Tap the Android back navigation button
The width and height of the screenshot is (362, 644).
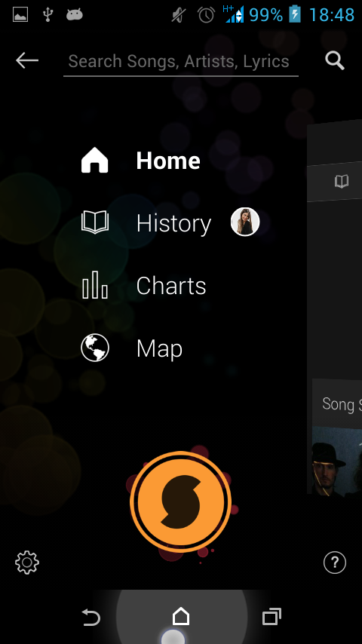pos(90,618)
